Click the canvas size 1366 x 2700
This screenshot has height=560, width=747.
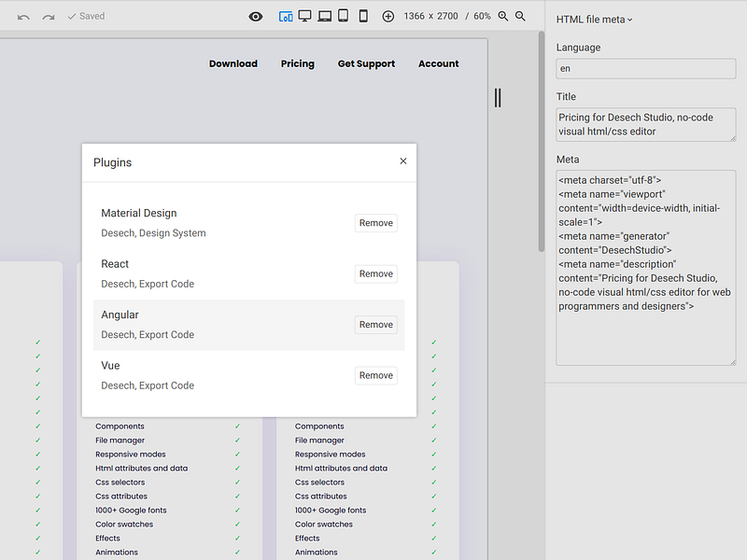point(430,16)
